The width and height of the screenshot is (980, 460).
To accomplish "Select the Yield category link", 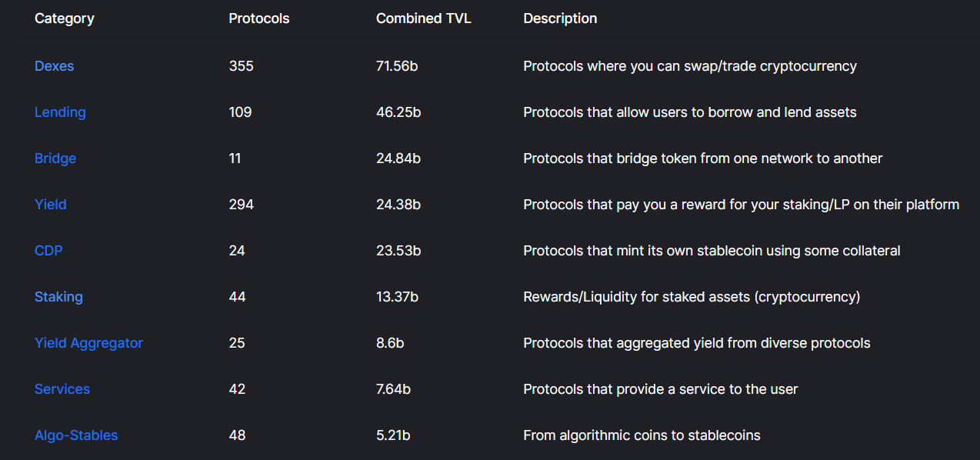I will click(x=51, y=205).
